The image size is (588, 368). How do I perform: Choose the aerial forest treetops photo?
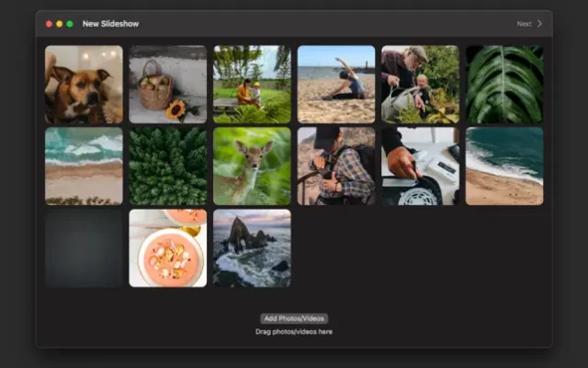coord(168,167)
